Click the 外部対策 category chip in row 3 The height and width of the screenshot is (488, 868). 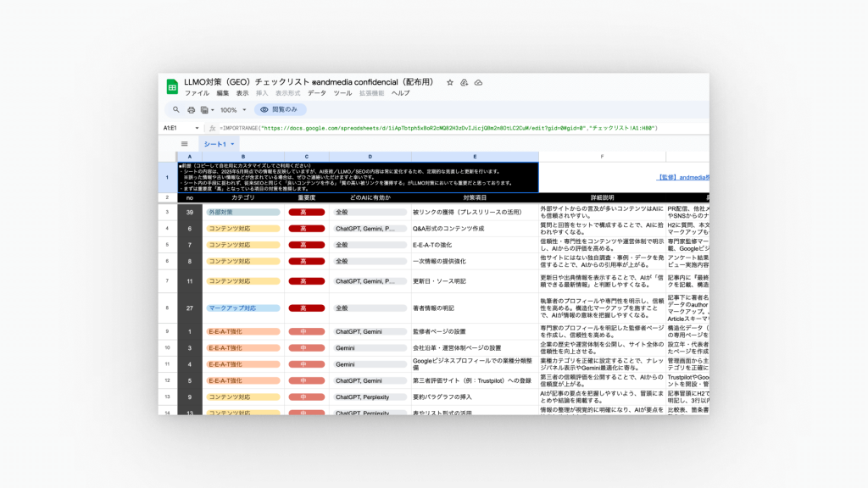242,212
